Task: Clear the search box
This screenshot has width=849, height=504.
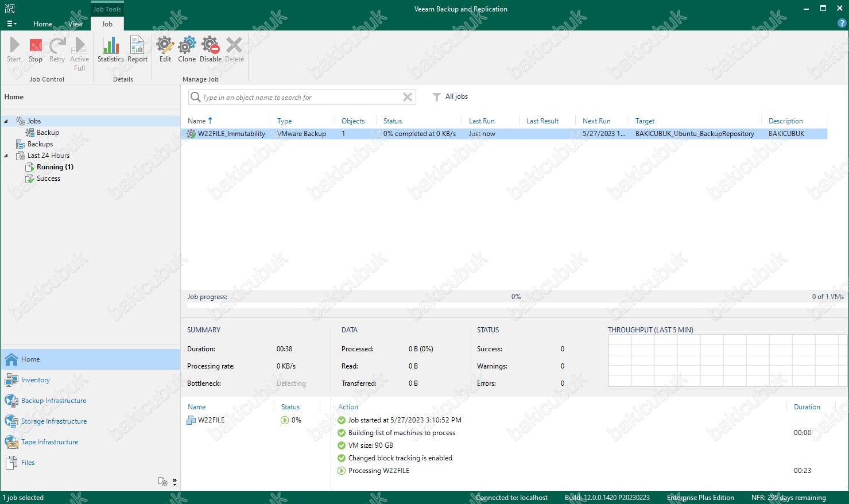Action: (x=408, y=98)
